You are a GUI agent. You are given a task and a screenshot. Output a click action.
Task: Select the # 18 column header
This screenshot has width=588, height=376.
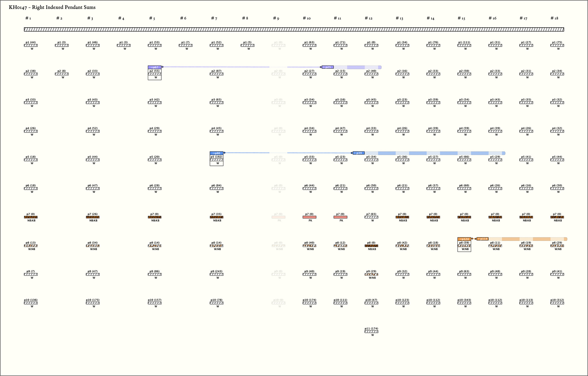[554, 18]
